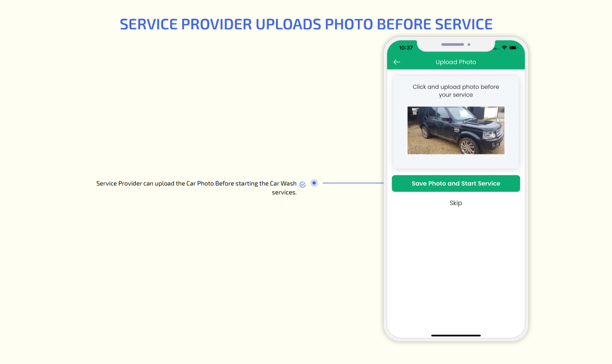Click the blue connector line to the phone
Screen dimensions: 612x364
pos(353,183)
